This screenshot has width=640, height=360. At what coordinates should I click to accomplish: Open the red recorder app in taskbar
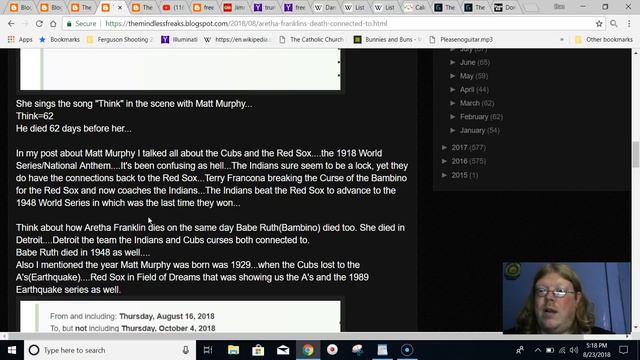tap(332, 350)
